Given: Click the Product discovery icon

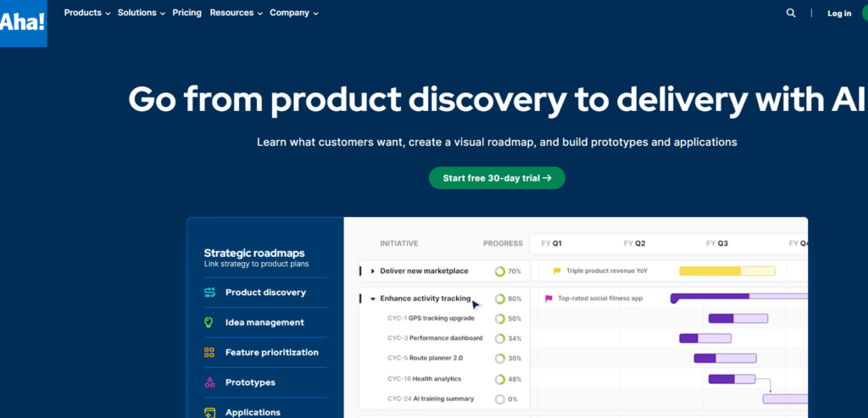Looking at the screenshot, I should (x=209, y=293).
